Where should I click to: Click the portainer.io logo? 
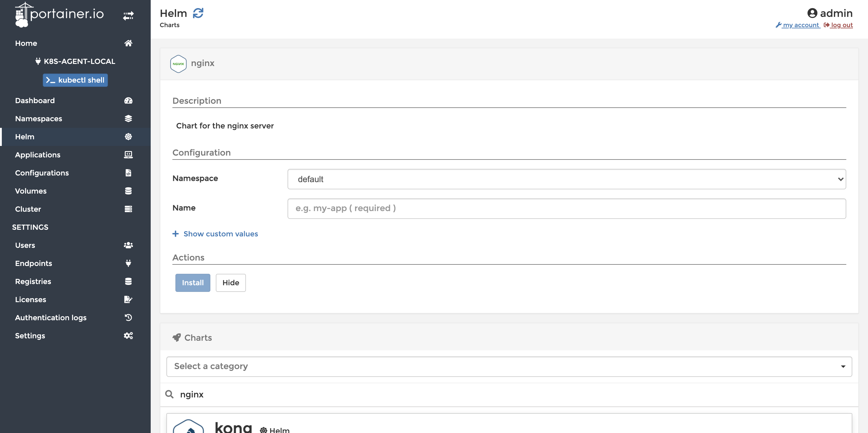60,14
